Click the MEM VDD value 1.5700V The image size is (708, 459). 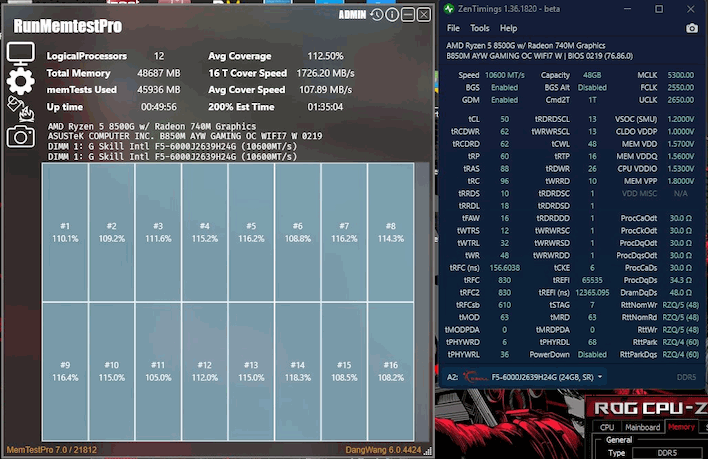tap(680, 144)
